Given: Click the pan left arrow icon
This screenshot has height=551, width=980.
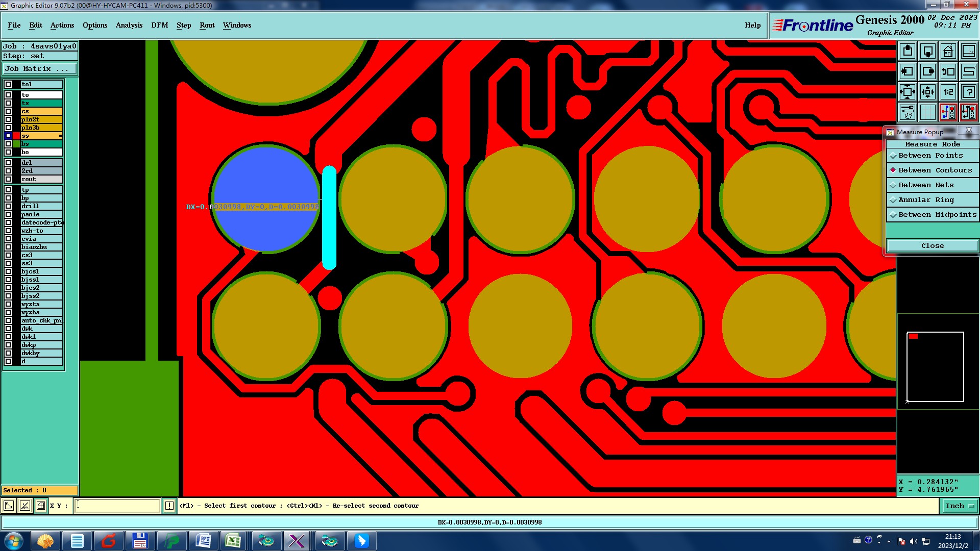Looking at the screenshot, I should point(907,71).
